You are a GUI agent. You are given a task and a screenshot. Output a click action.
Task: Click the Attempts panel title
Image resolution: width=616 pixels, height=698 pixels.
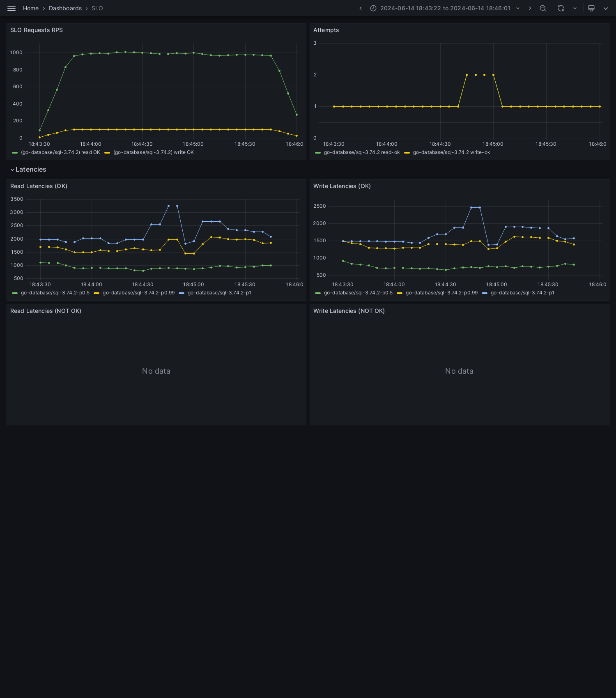click(x=326, y=30)
